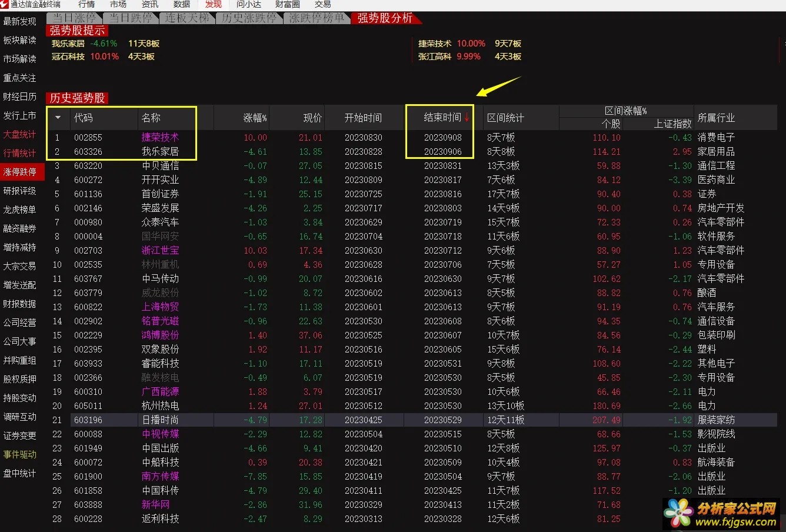Sort by 开始时间 column header

[x=363, y=118]
